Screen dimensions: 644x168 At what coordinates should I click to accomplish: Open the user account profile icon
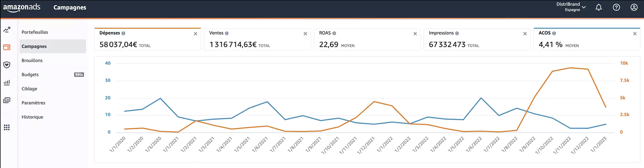pyautogui.click(x=634, y=7)
